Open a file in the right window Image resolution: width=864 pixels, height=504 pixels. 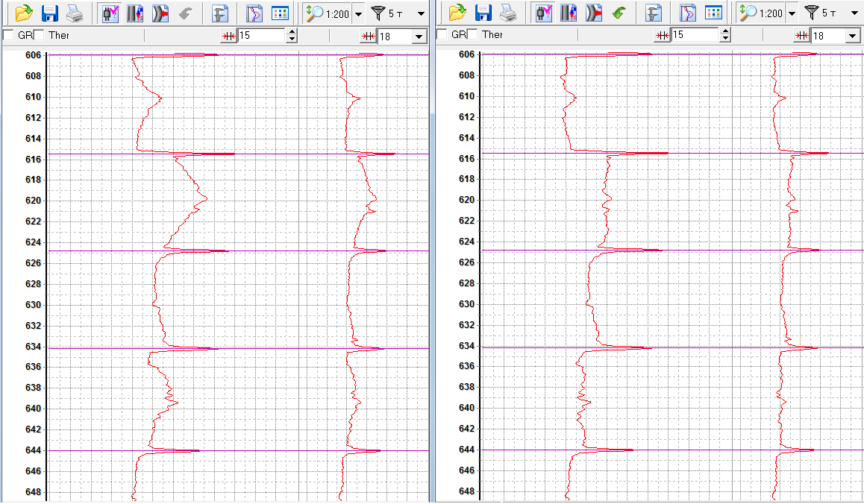457,13
